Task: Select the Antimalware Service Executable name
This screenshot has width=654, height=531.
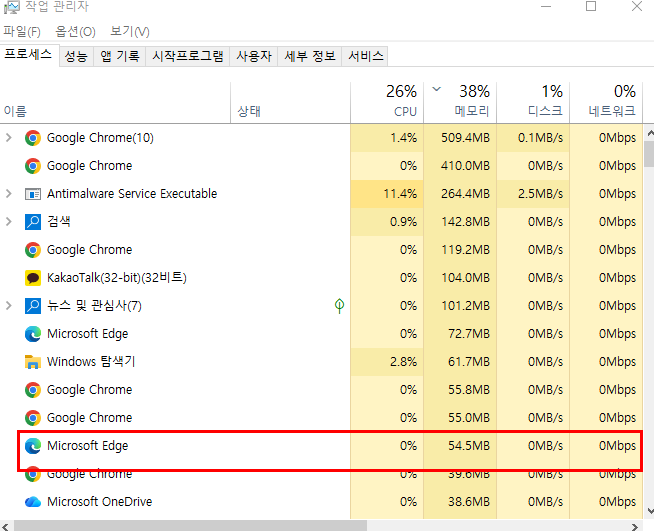Action: tap(132, 194)
